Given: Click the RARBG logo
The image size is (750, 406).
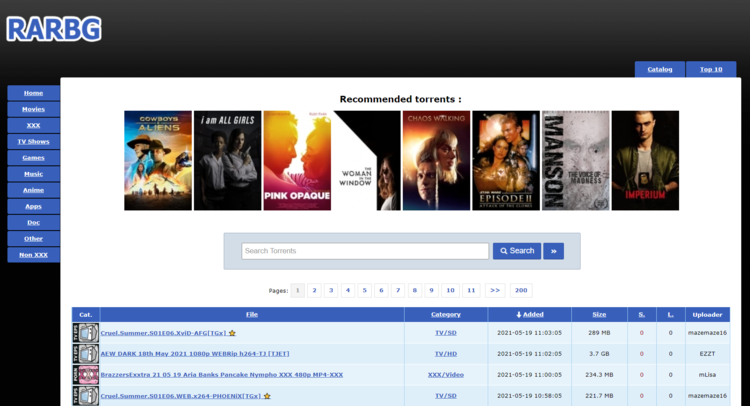Looking at the screenshot, I should click(x=54, y=28).
